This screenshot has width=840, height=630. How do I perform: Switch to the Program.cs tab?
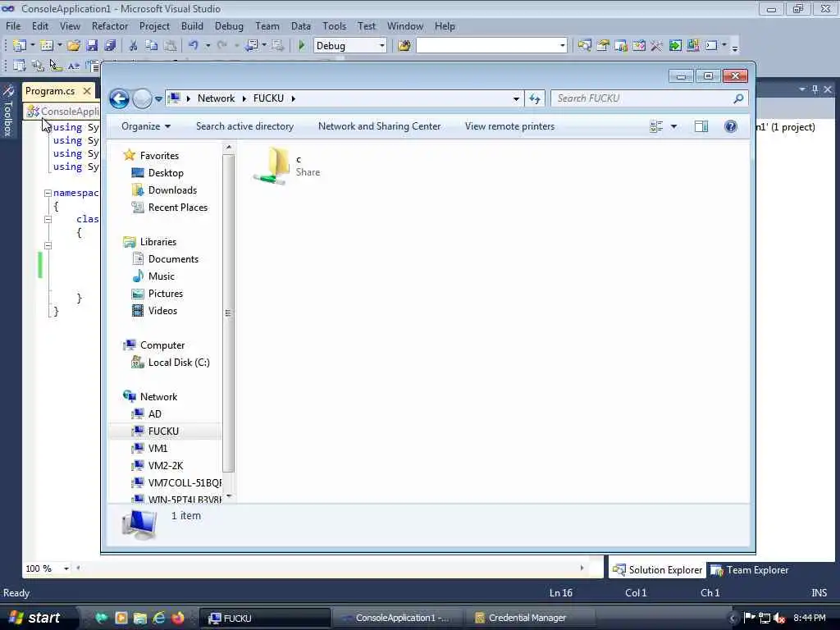coord(50,91)
